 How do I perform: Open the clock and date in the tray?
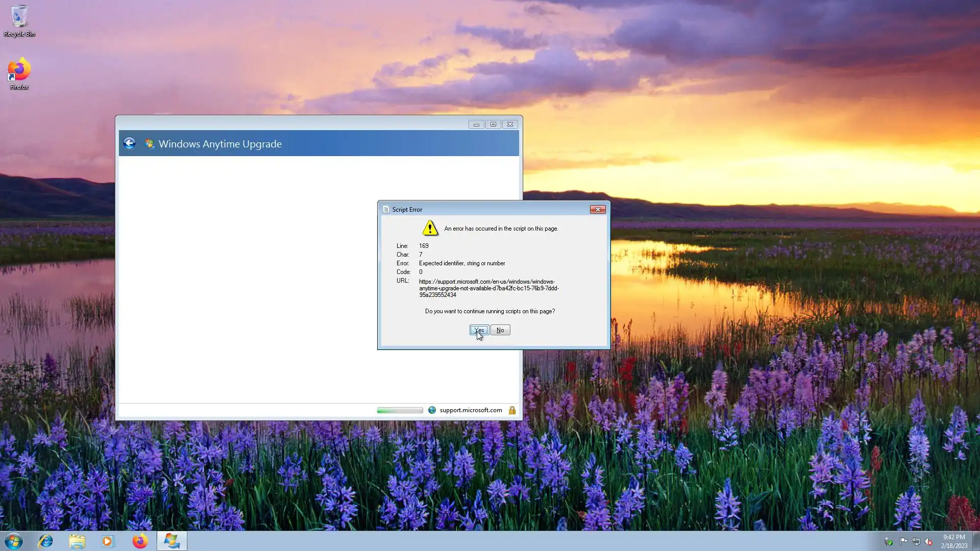click(953, 541)
